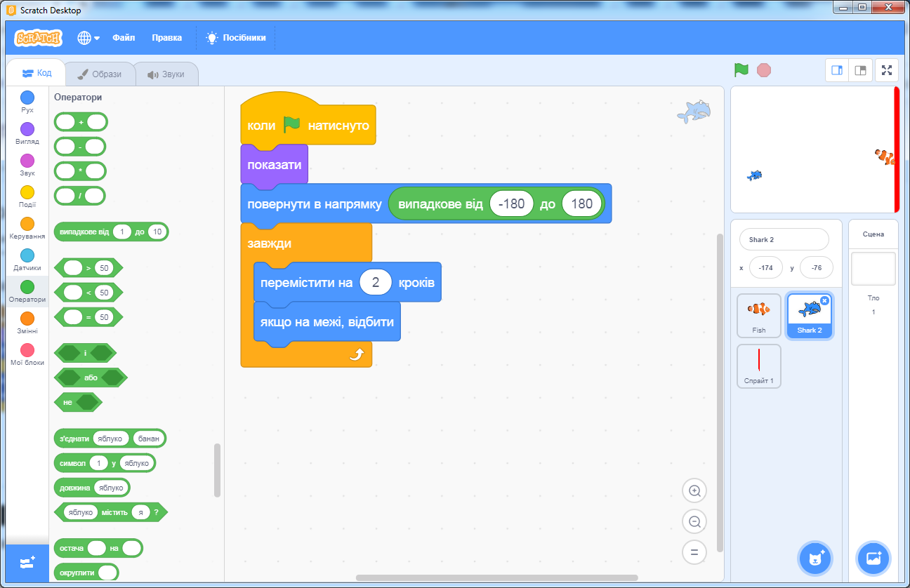
Task: Switch to the Образи tab
Action: pos(99,74)
